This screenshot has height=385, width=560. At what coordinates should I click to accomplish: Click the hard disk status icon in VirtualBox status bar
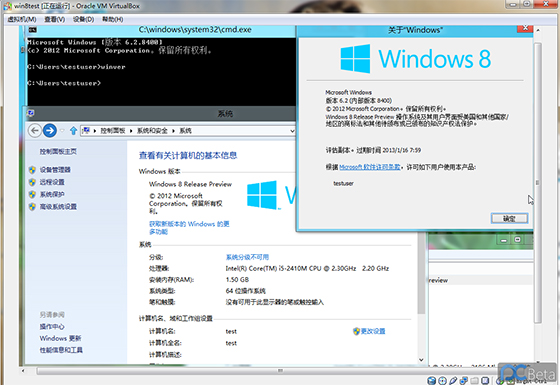pos(431,381)
